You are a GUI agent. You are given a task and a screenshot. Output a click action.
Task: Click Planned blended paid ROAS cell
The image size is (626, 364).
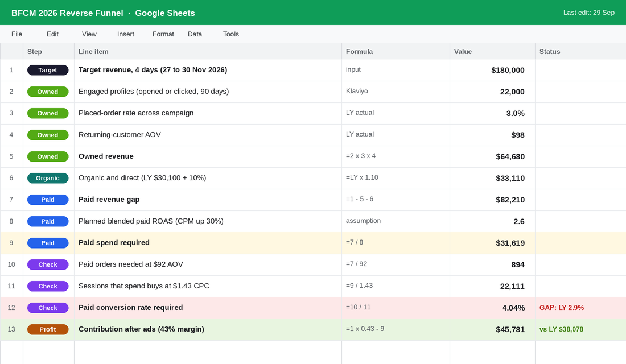click(208, 221)
